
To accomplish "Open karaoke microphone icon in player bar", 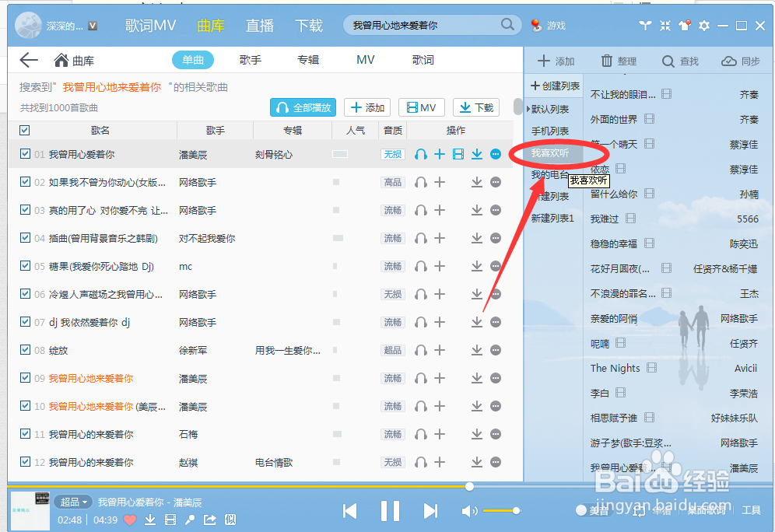I will point(190,520).
